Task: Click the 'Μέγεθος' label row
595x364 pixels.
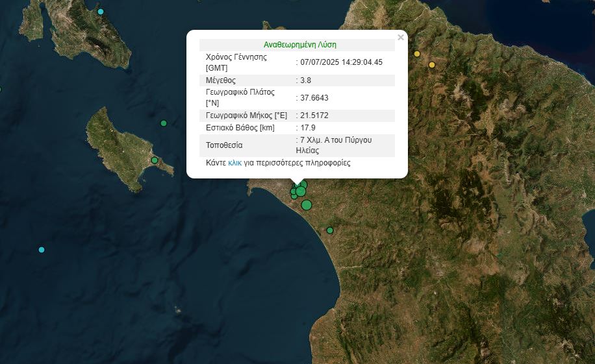Action: pyautogui.click(x=220, y=80)
